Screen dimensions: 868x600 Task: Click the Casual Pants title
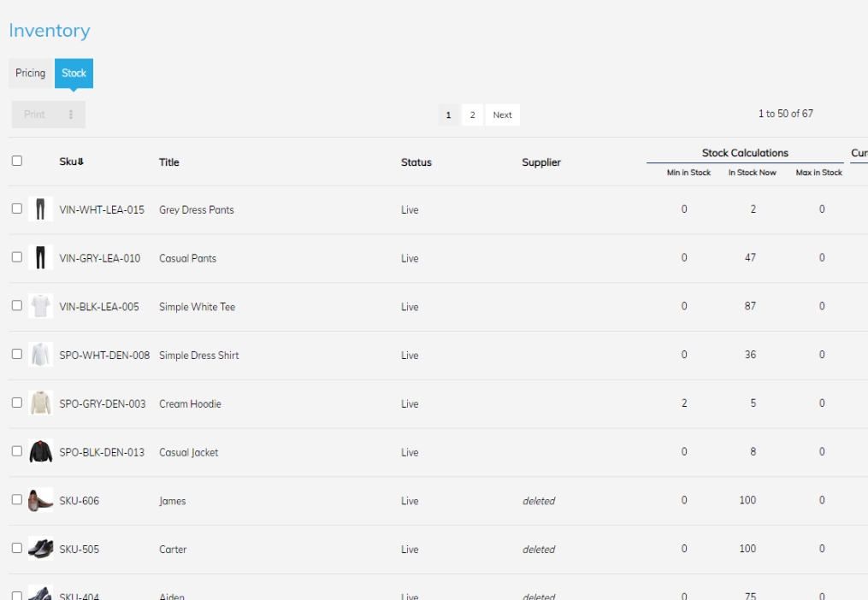187,258
